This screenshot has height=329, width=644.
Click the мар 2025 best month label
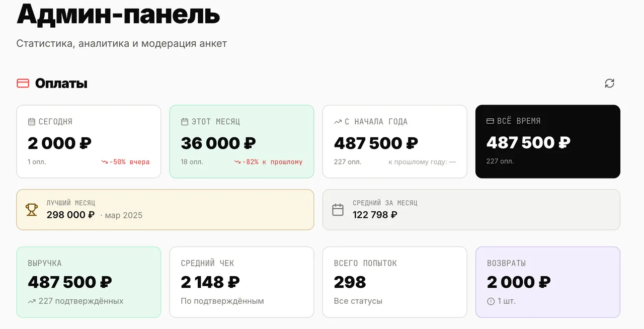click(x=124, y=215)
